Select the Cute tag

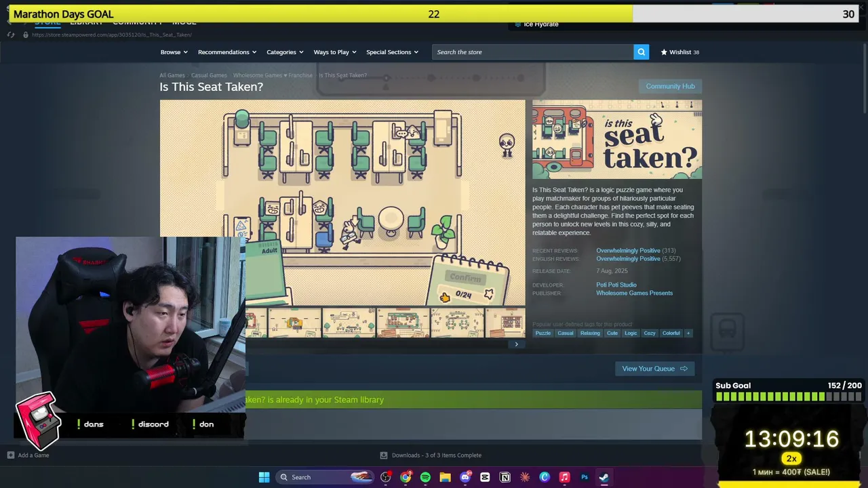tap(612, 333)
